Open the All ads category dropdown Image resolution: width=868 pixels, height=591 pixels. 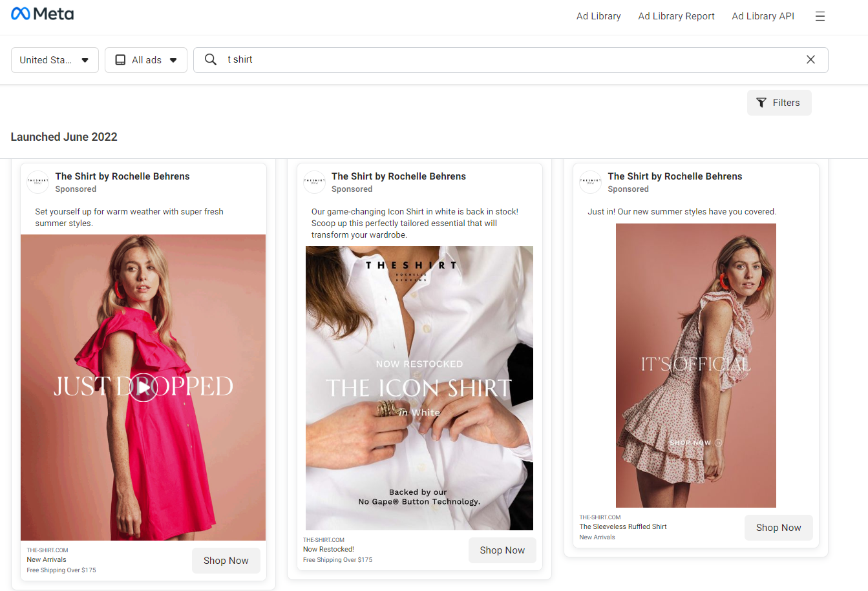146,60
